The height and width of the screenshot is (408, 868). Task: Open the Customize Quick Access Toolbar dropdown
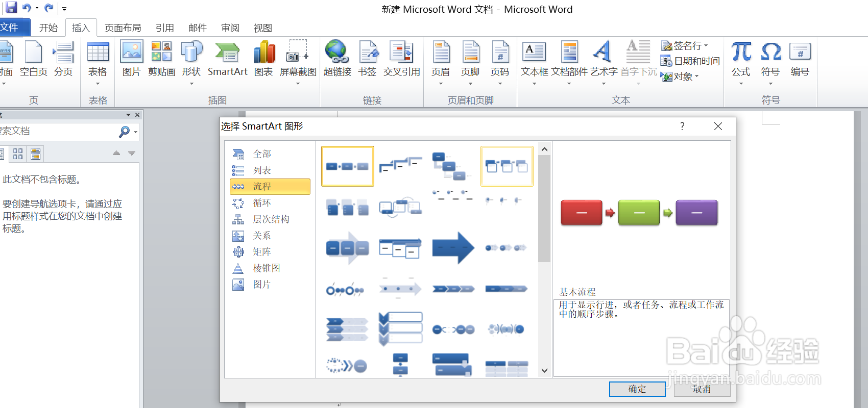pyautogui.click(x=64, y=9)
